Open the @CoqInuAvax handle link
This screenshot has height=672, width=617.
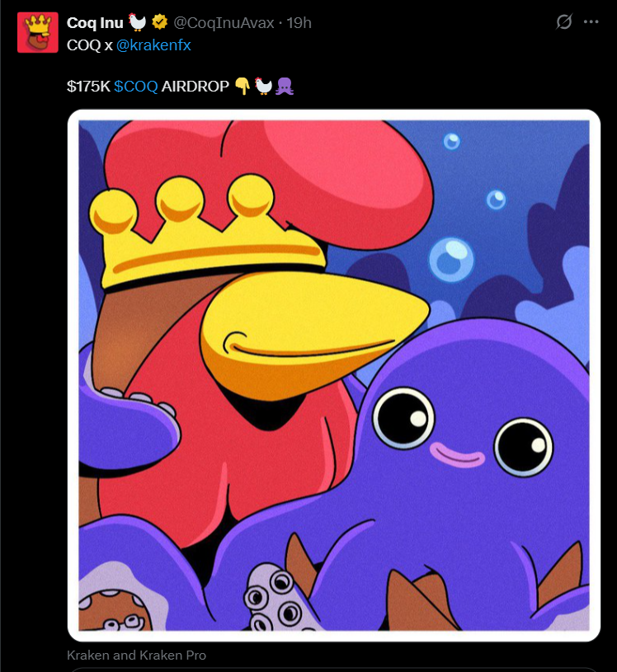click(224, 22)
